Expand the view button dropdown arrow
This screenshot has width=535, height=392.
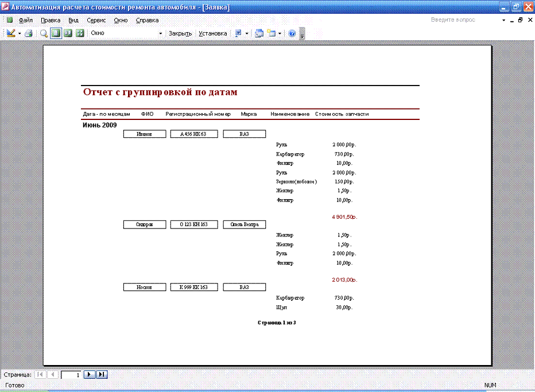(20, 33)
